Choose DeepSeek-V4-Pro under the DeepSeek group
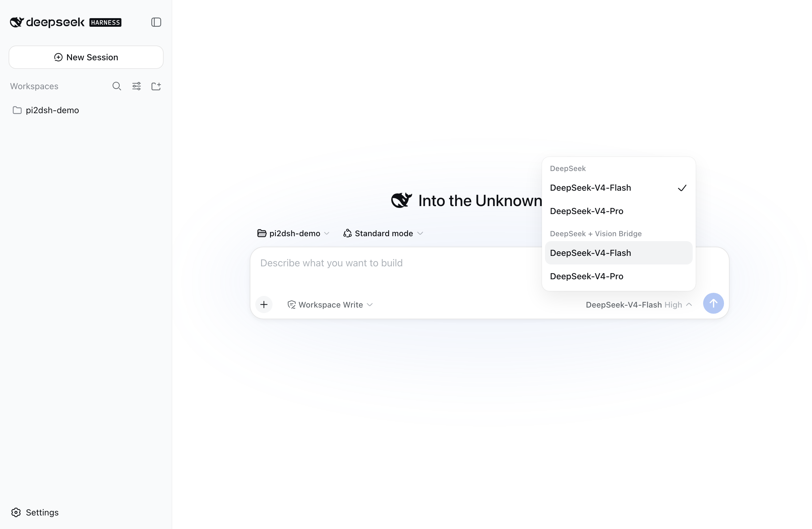The width and height of the screenshot is (812, 529). (618, 211)
